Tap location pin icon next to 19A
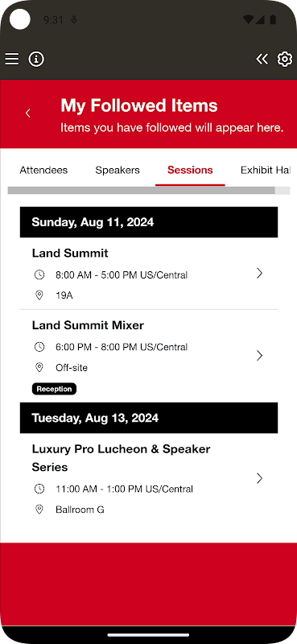This screenshot has height=644, width=297. pyautogui.click(x=39, y=295)
